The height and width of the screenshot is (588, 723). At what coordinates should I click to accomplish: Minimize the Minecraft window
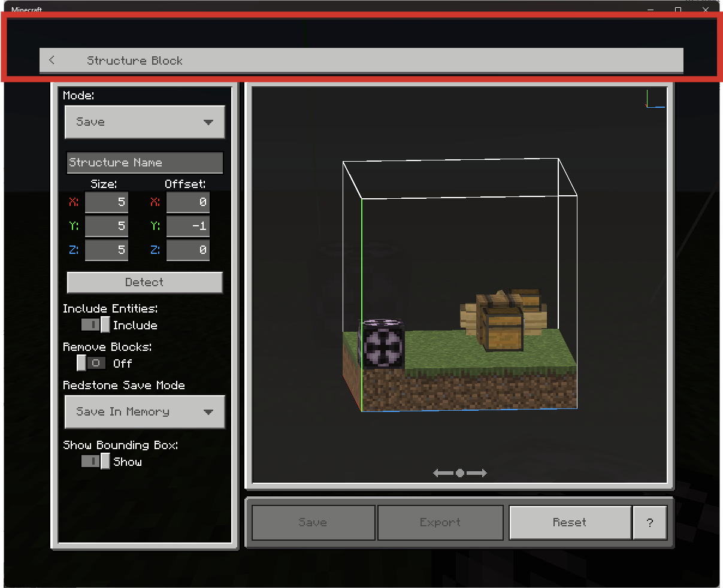click(651, 10)
